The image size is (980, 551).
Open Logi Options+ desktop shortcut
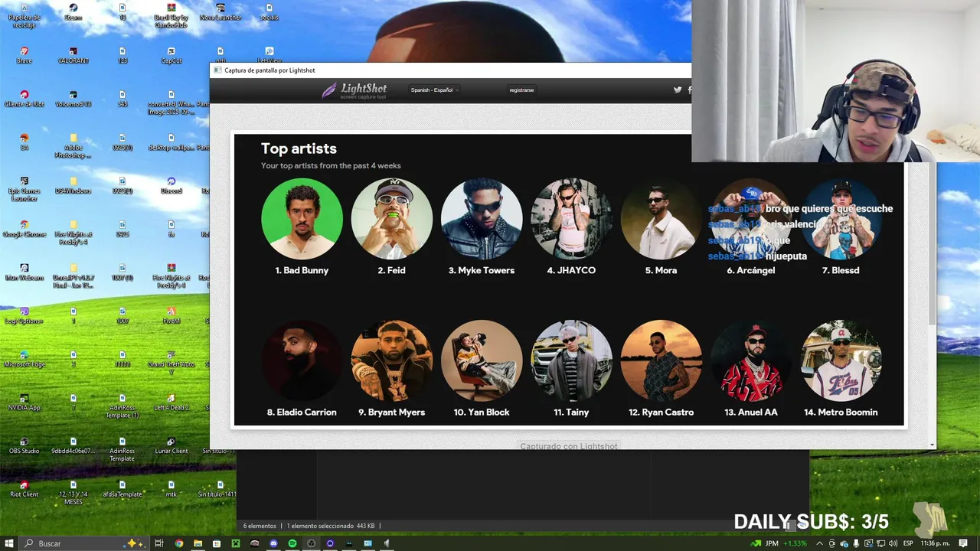pyautogui.click(x=24, y=315)
